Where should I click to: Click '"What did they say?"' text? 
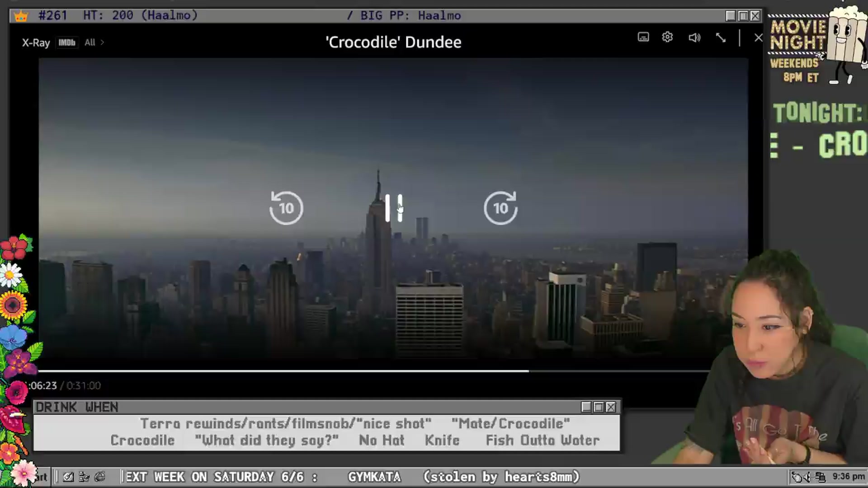point(267,440)
